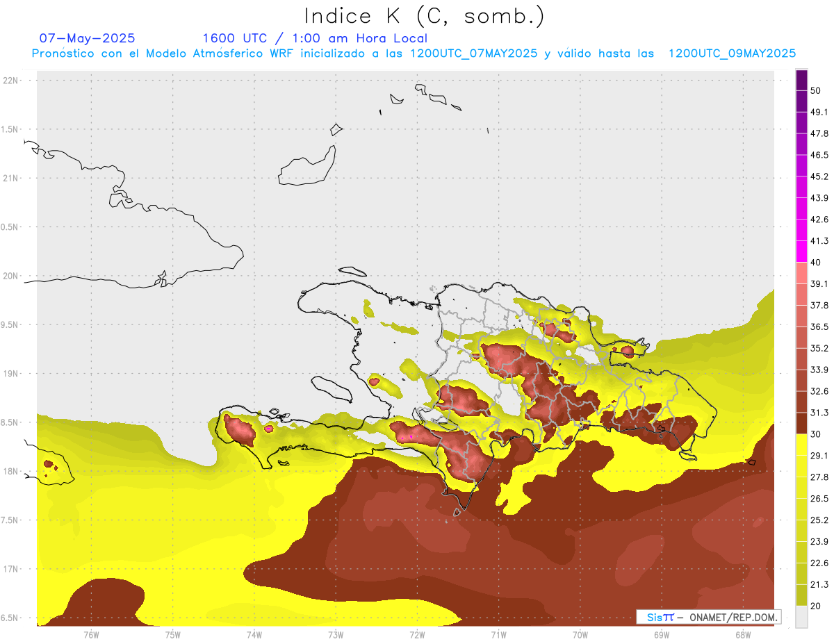The image size is (834, 644).
Task: Click the legend value '40'
Action: [816, 263]
